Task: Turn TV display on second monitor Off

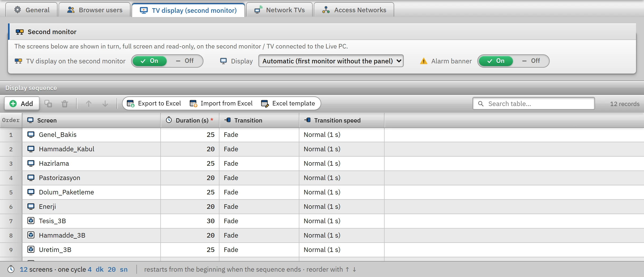Action: (185, 61)
